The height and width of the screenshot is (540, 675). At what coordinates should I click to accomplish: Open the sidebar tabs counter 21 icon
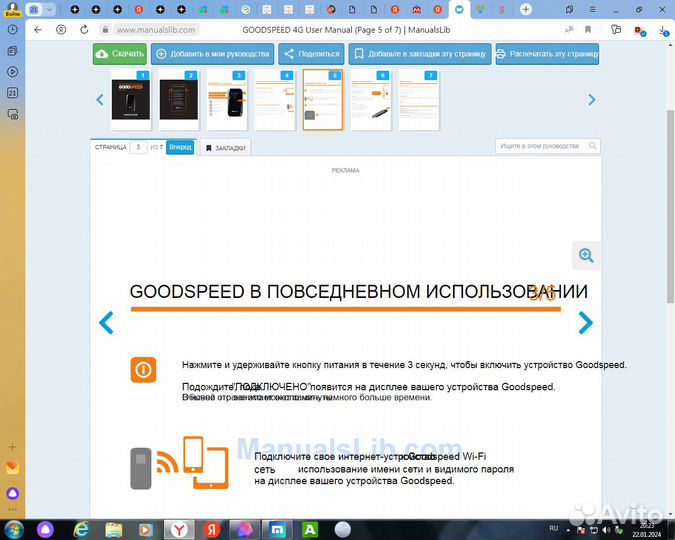coord(12,93)
